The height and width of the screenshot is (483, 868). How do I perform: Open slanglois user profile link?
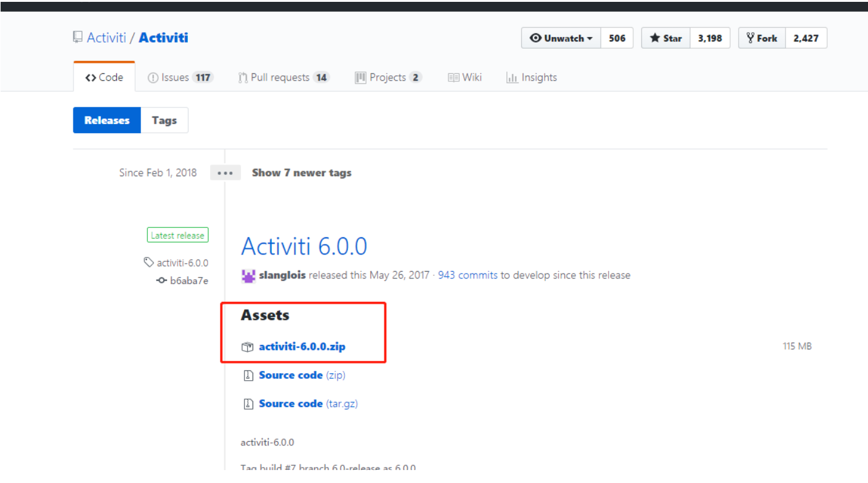[283, 275]
